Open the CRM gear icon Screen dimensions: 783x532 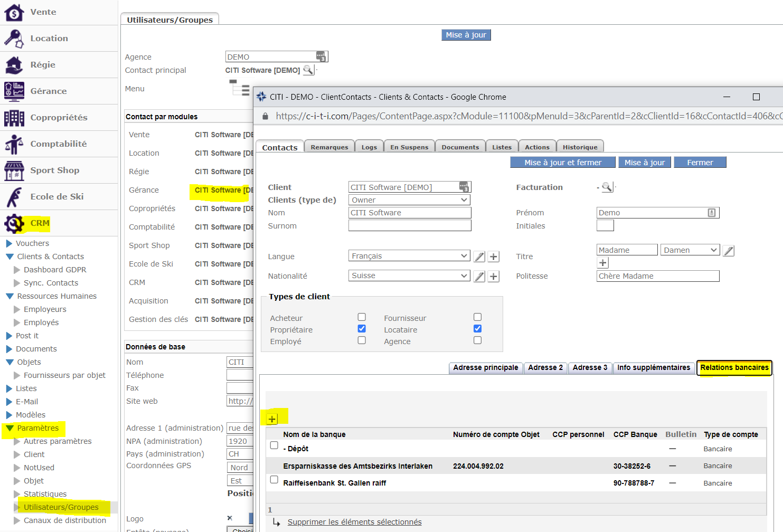(14, 223)
